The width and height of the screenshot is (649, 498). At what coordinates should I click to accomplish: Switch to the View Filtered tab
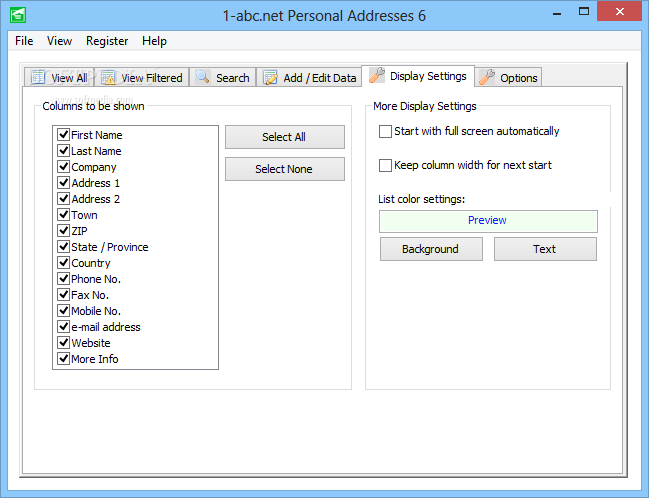(142, 77)
